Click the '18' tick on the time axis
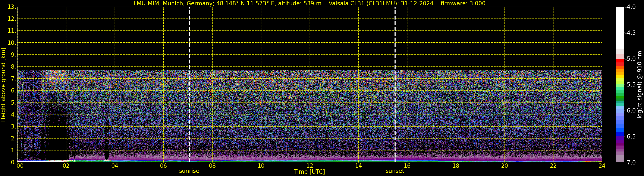644x176 pixels. coord(456,166)
